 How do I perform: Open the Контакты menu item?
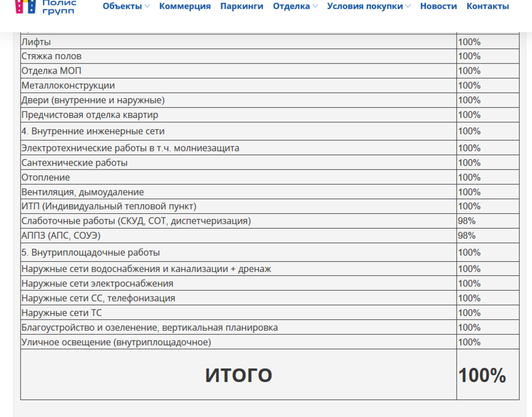point(487,6)
